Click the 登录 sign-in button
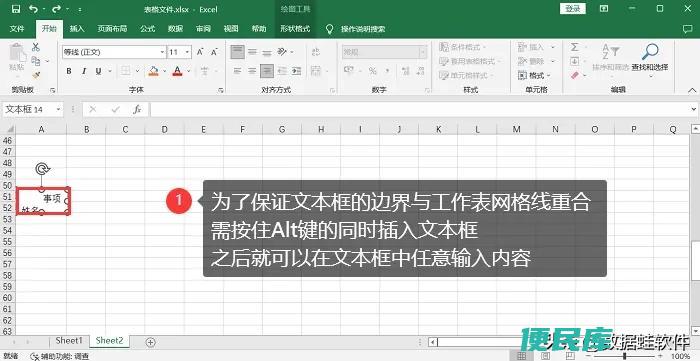This screenshot has height=361, width=700. (x=573, y=8)
